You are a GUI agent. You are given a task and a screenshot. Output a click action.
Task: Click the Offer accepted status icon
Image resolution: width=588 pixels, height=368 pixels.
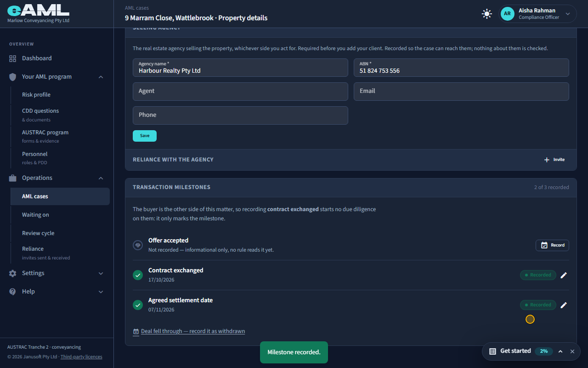point(138,245)
